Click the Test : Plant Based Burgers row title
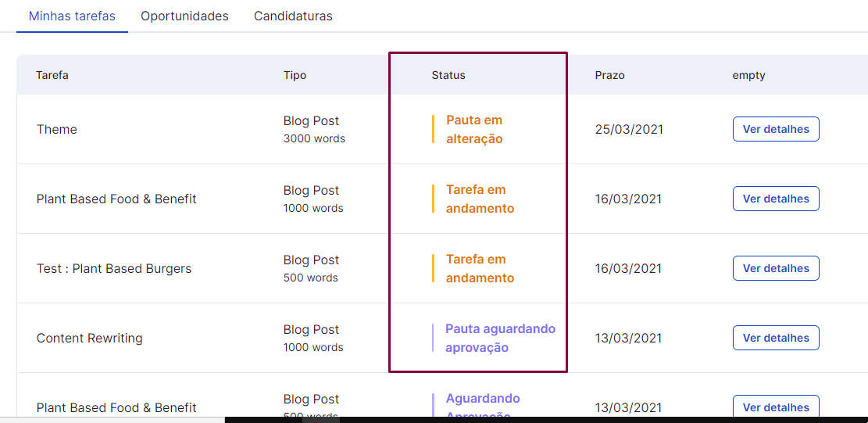This screenshot has width=868, height=423. (x=114, y=268)
